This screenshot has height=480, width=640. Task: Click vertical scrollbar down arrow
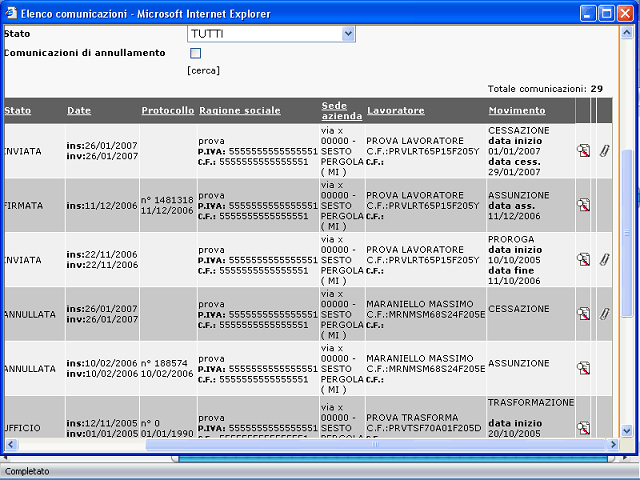(627, 431)
